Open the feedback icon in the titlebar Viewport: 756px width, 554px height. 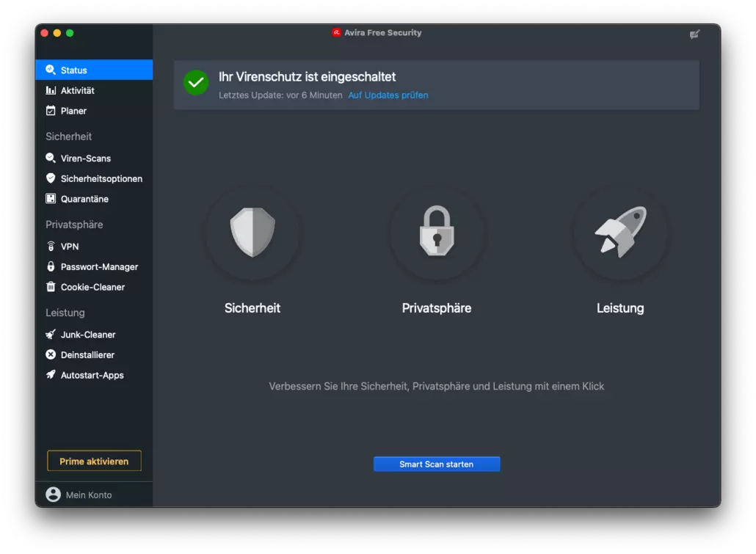[694, 34]
